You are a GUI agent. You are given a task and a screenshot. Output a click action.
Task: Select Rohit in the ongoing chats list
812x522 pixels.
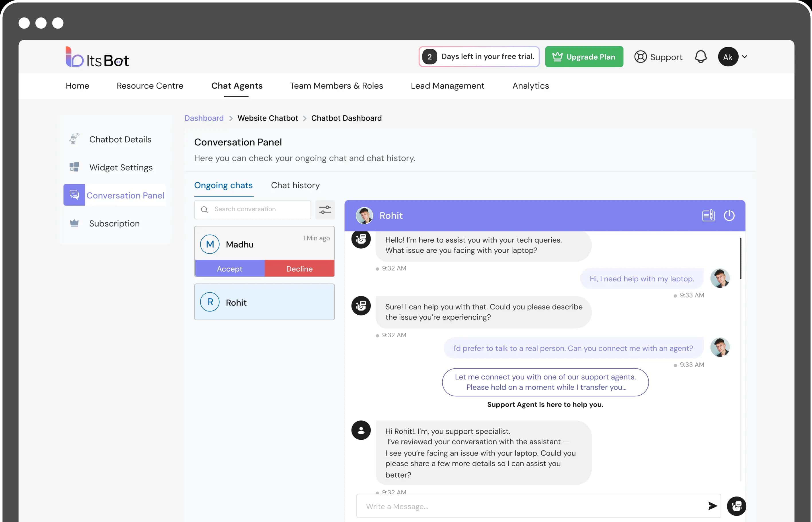click(x=264, y=302)
